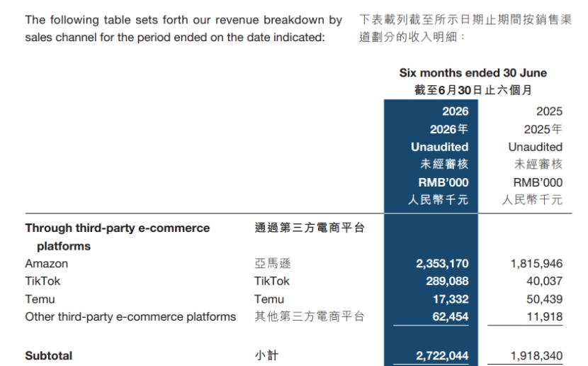The width and height of the screenshot is (588, 366).
Task: Select the 2025年 header text
Action: (x=543, y=129)
